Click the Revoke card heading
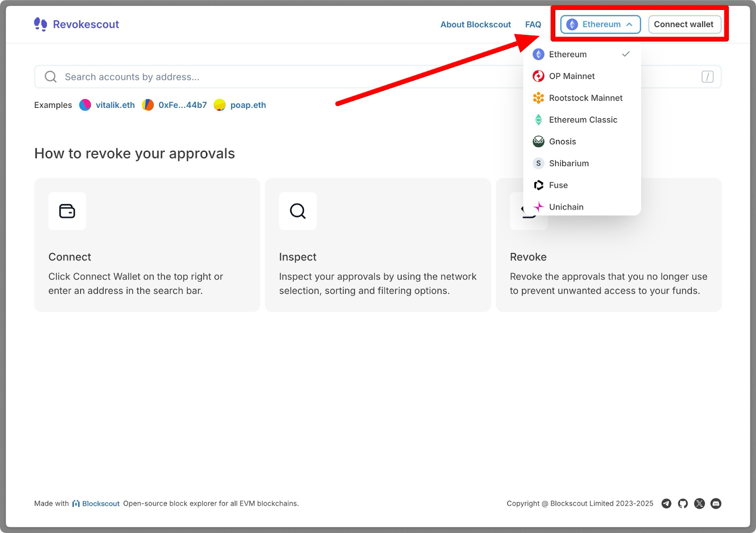Viewport: 756px width, 533px height. (x=528, y=257)
